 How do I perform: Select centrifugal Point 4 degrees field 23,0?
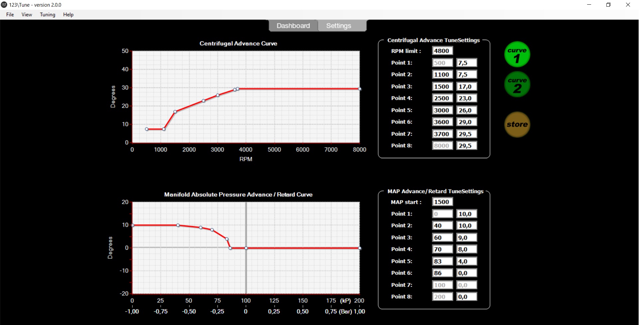466,98
